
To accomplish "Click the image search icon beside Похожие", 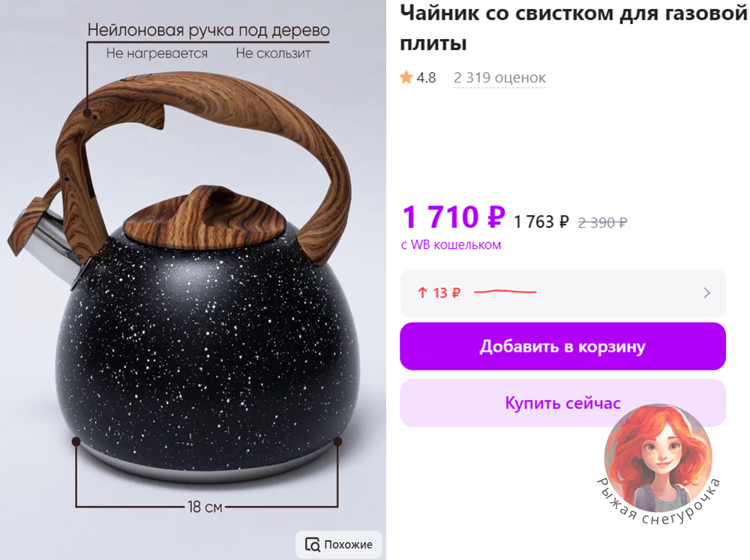I will [312, 544].
